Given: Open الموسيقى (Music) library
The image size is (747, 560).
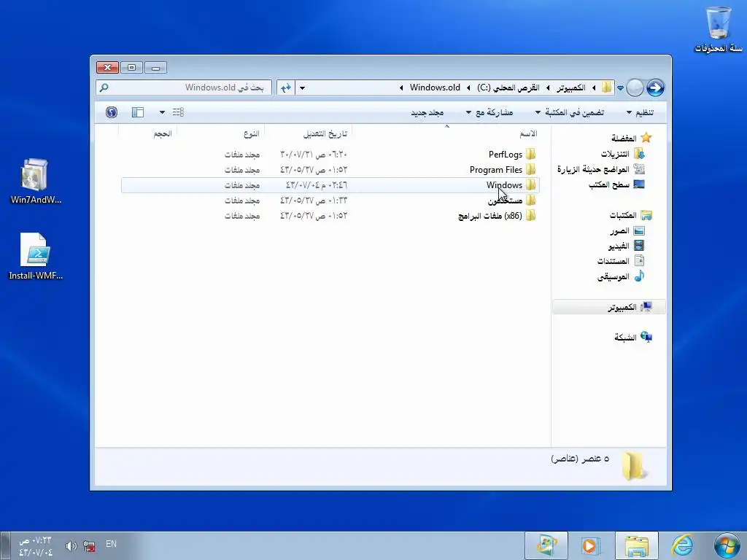Looking at the screenshot, I should click(x=622, y=276).
